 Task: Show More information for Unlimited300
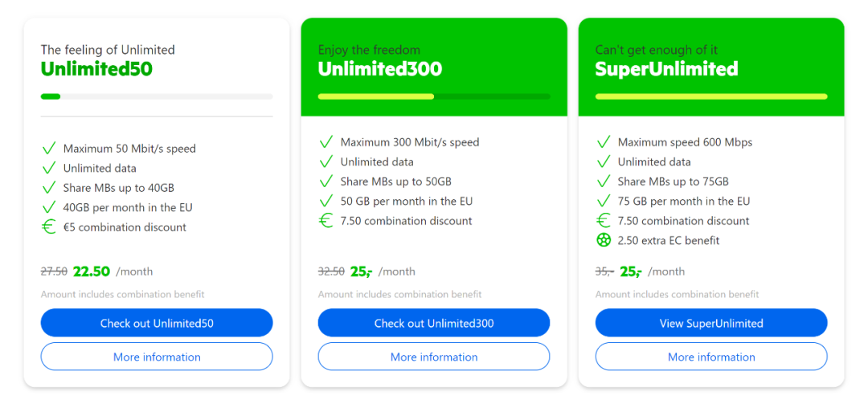click(434, 357)
